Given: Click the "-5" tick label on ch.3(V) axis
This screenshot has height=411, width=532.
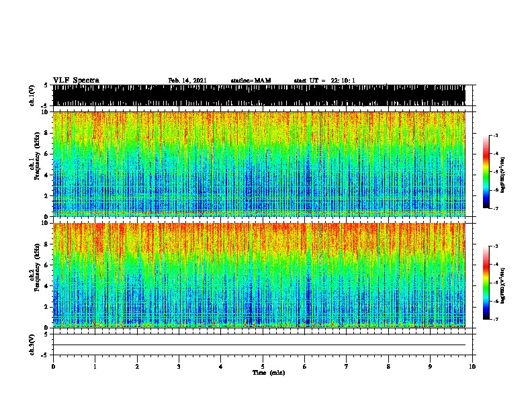Looking at the screenshot, I should pos(46,355).
